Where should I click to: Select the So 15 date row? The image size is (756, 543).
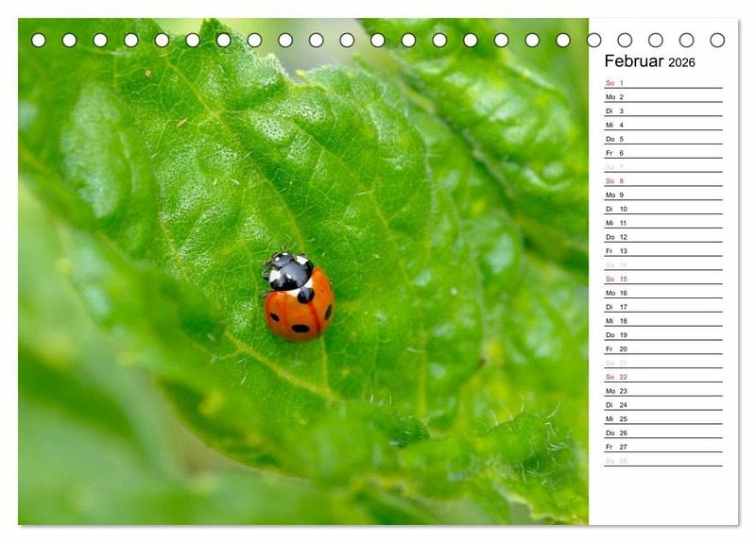point(663,279)
